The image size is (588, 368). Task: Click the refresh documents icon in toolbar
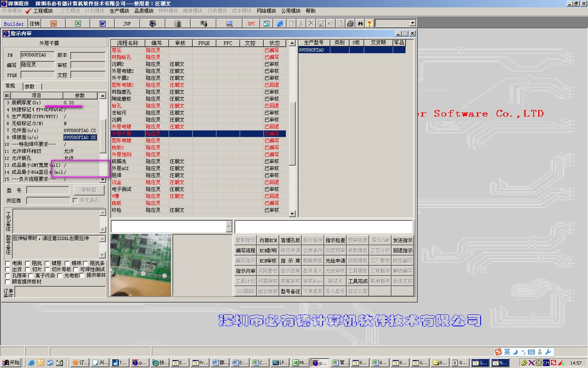[x=266, y=24]
